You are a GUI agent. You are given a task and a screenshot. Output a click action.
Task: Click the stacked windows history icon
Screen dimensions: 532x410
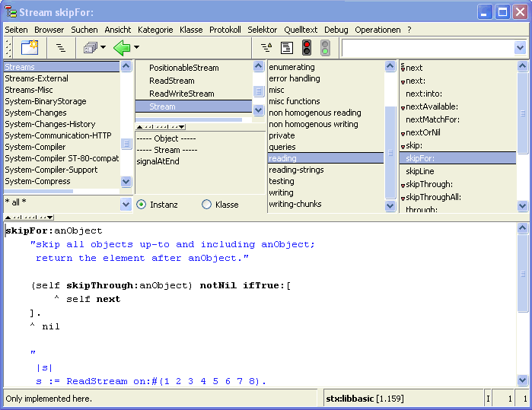point(91,47)
